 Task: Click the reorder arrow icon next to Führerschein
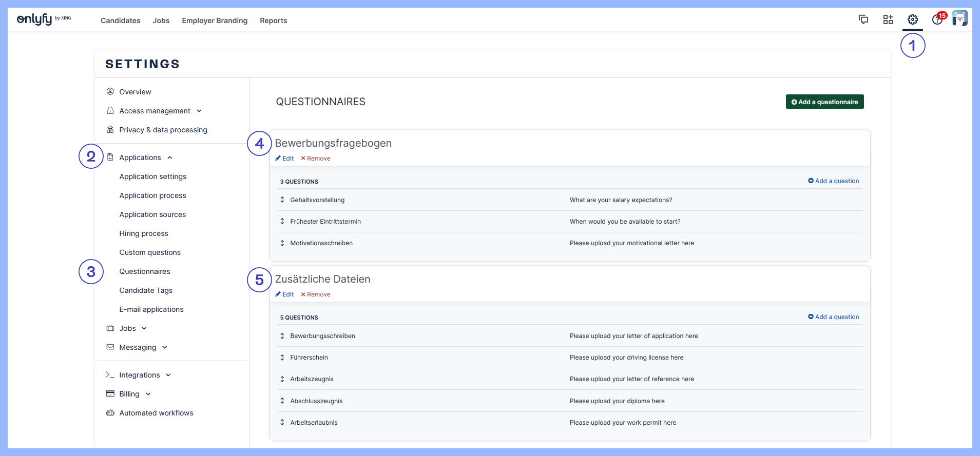coord(282,358)
